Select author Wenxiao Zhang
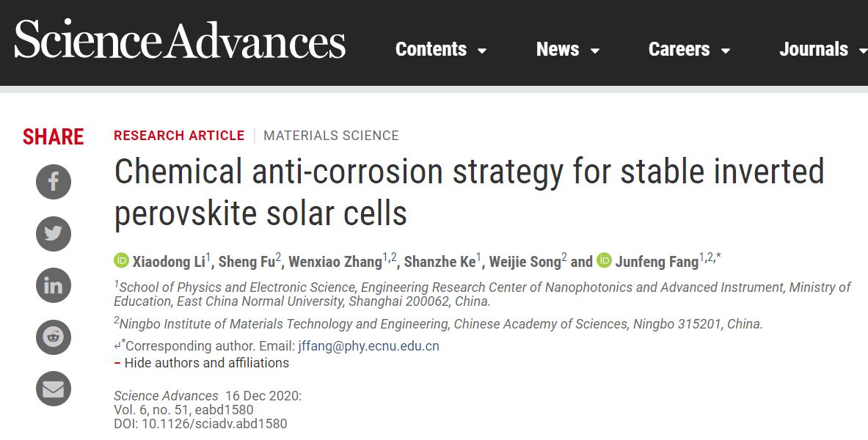This screenshot has height=440, width=868. [335, 262]
